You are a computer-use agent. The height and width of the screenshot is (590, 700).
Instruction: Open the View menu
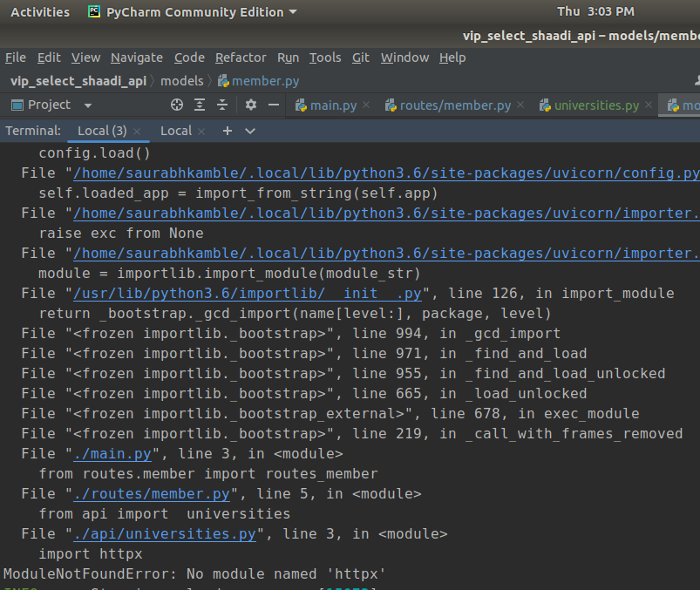click(85, 58)
